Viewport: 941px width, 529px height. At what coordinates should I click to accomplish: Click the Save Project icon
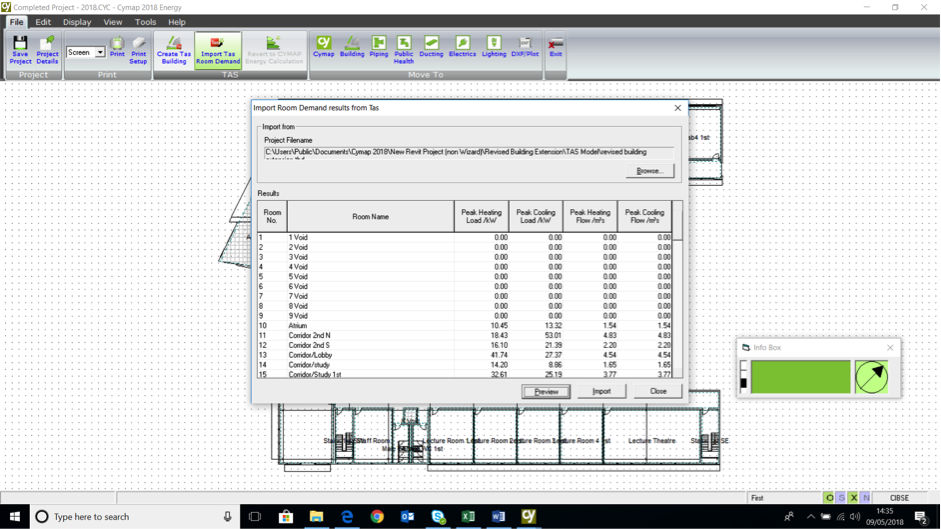click(x=20, y=50)
